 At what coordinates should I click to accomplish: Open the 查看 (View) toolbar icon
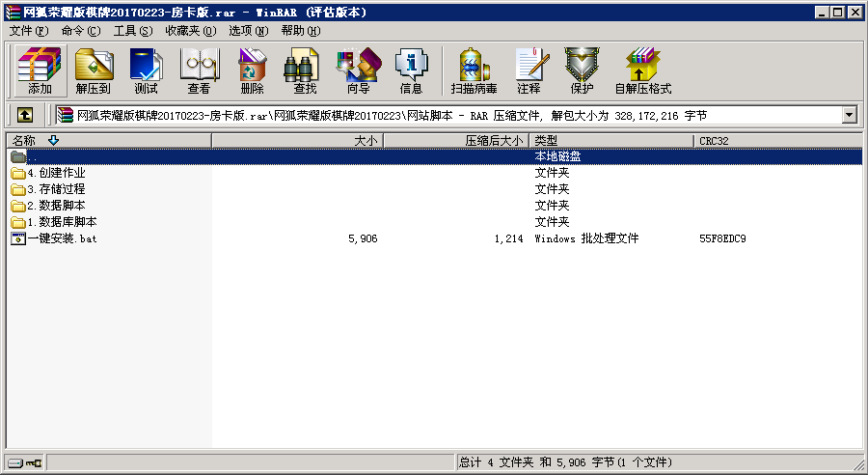pos(199,71)
